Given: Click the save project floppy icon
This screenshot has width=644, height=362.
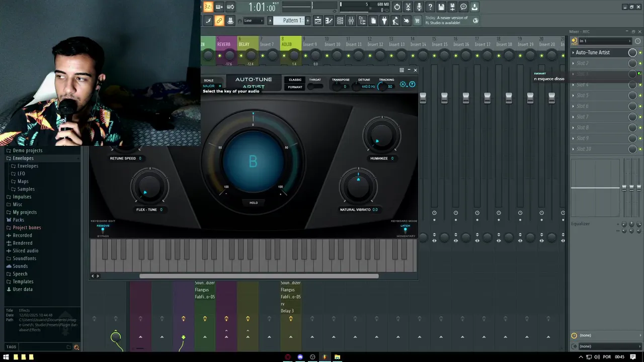Looking at the screenshot, I should click(441, 7).
